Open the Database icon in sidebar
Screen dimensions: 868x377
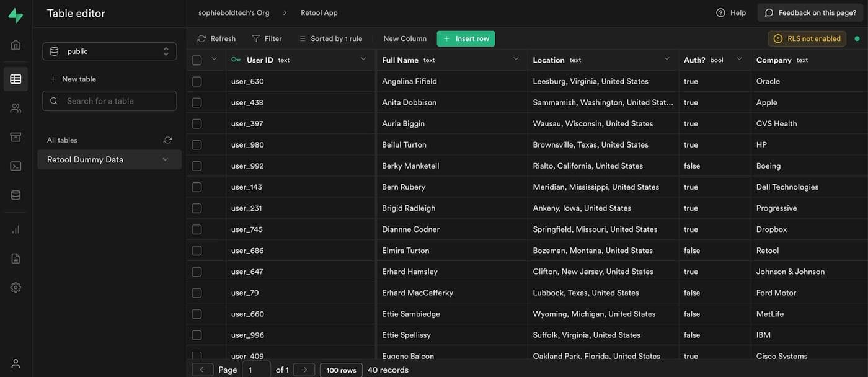tap(15, 195)
